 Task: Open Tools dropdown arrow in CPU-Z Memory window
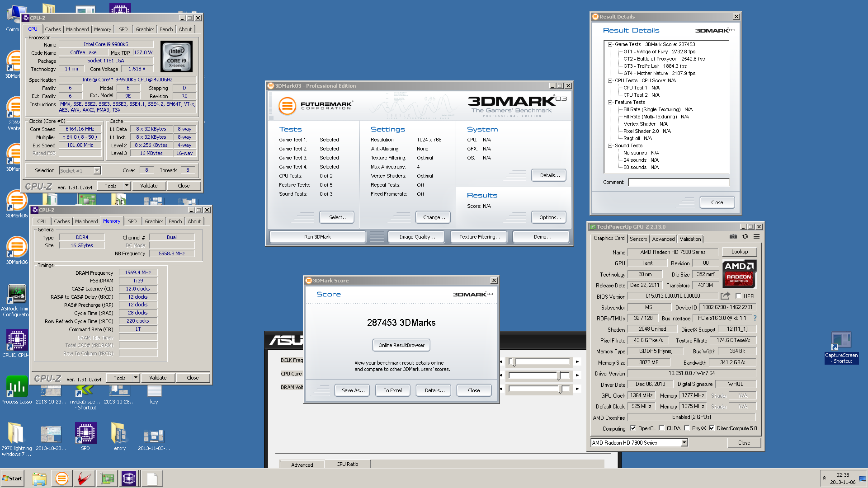tap(136, 378)
